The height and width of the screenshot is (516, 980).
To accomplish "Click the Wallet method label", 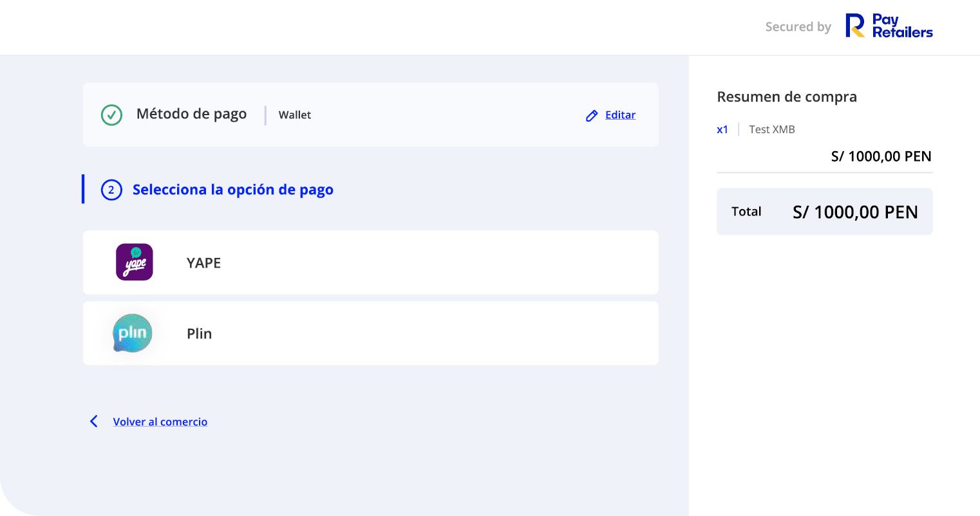I will 295,115.
